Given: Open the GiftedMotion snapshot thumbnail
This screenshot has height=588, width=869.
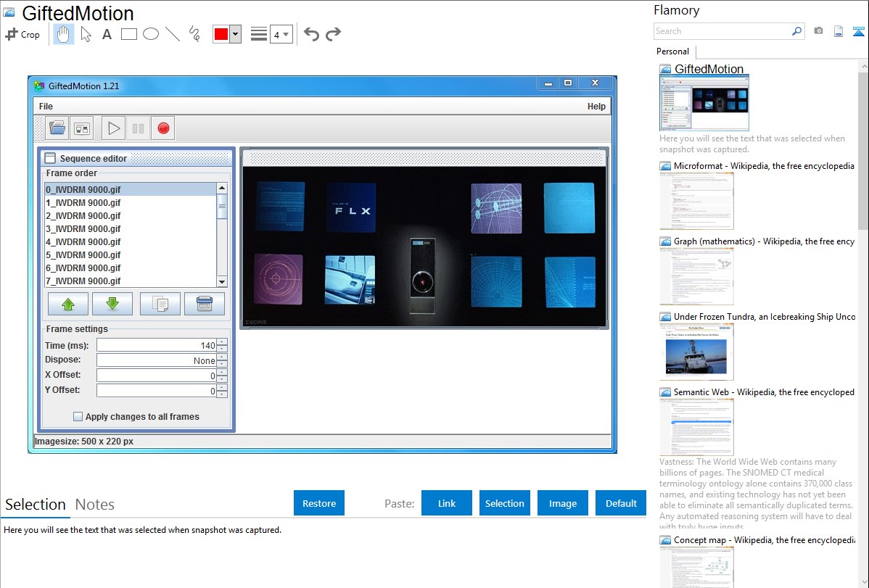Looking at the screenshot, I should click(x=704, y=103).
